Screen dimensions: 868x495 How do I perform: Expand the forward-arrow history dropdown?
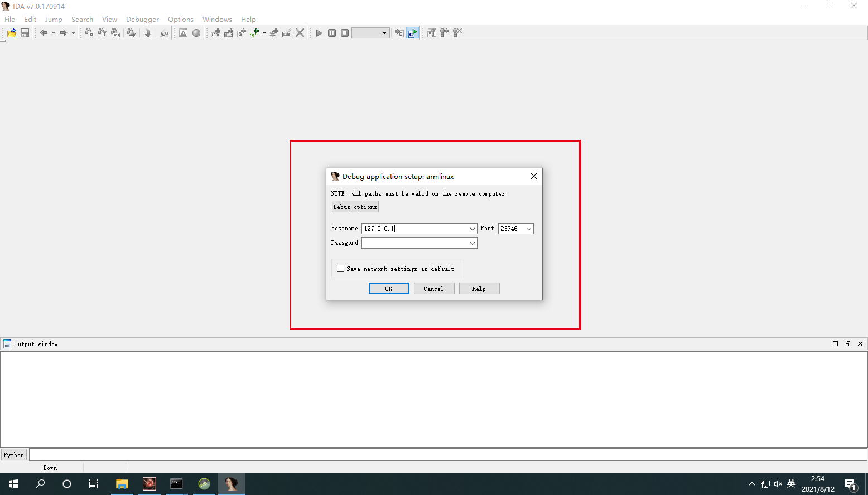(73, 33)
